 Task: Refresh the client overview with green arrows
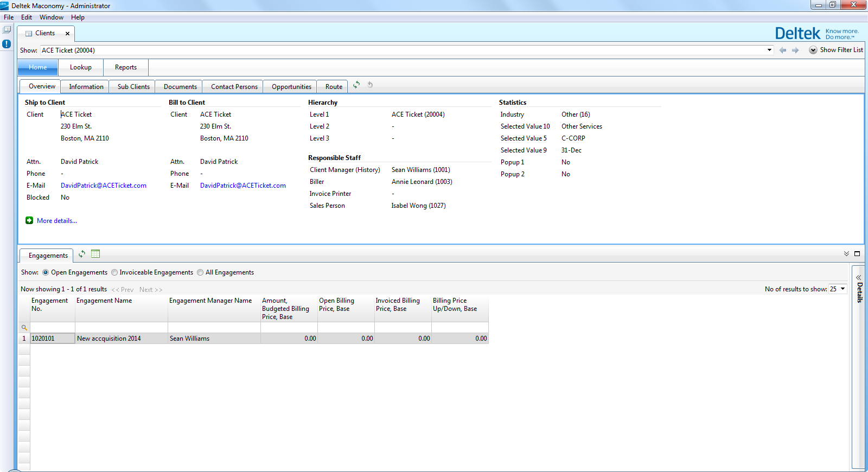tap(356, 85)
